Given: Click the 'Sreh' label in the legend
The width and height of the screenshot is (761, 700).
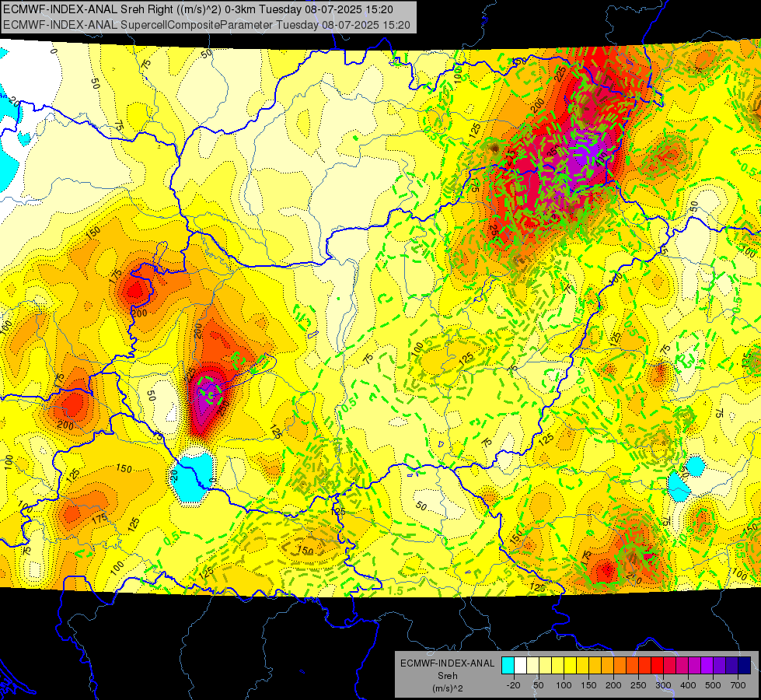Looking at the screenshot, I should click(447, 676).
